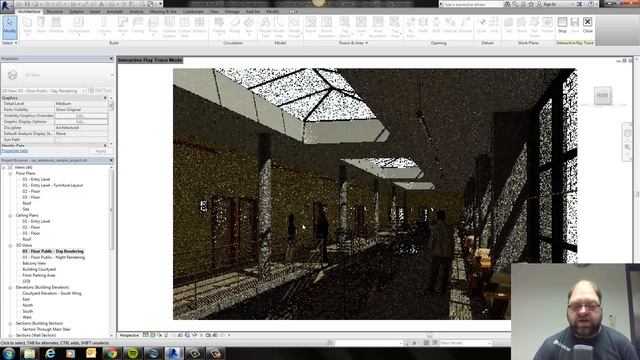
Task: Switch to the Annotate ribbon tab
Action: (x=115, y=12)
